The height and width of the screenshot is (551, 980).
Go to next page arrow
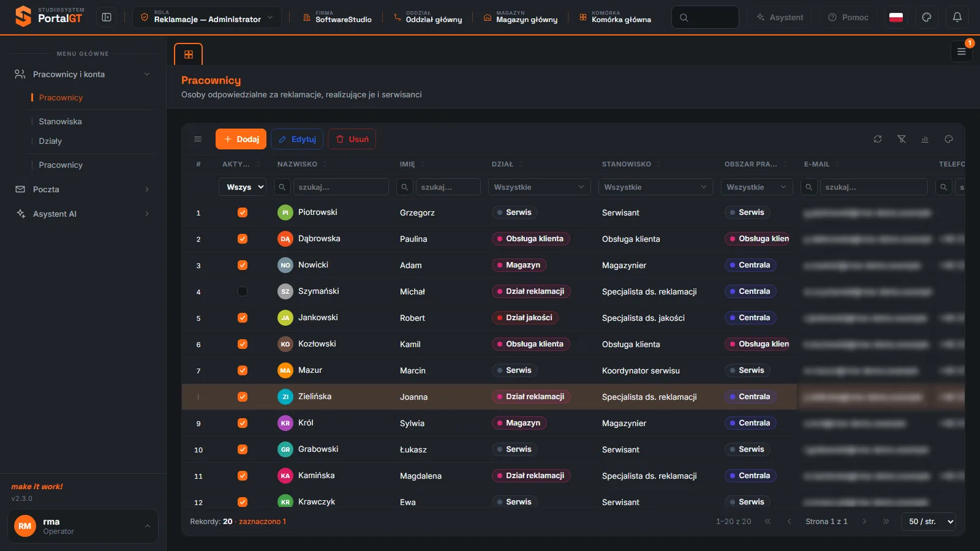click(864, 522)
